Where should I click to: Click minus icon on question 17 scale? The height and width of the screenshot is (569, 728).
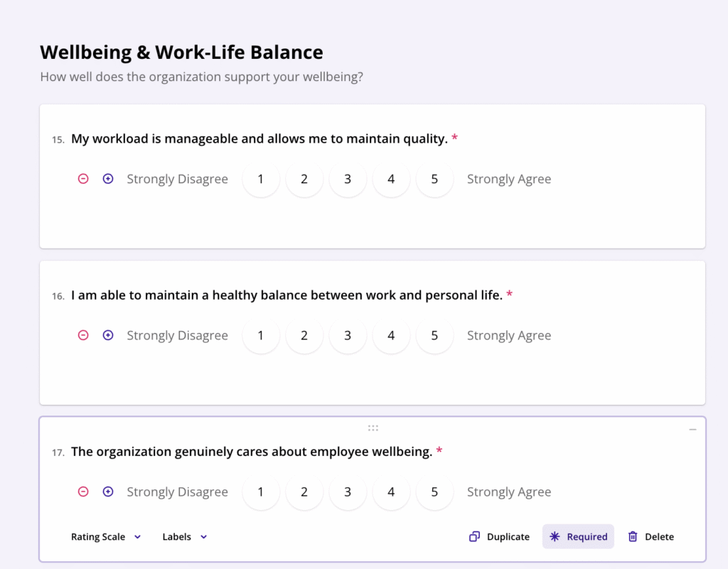pyautogui.click(x=83, y=492)
